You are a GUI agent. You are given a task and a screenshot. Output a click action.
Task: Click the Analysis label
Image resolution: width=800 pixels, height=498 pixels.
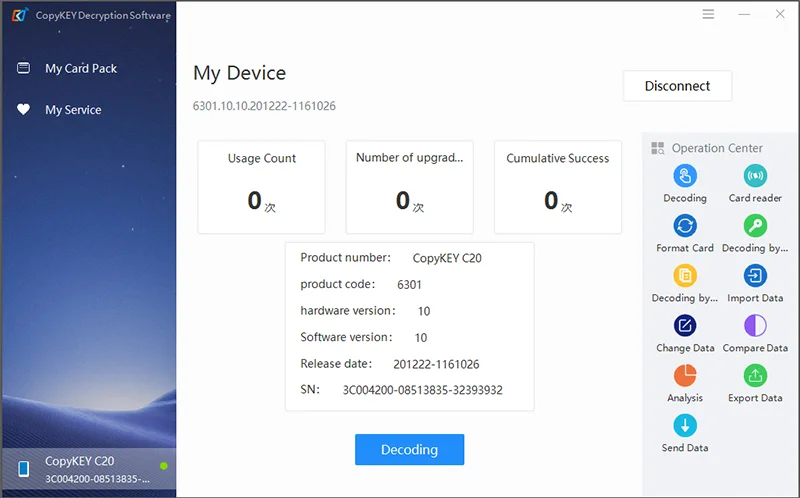(685, 398)
